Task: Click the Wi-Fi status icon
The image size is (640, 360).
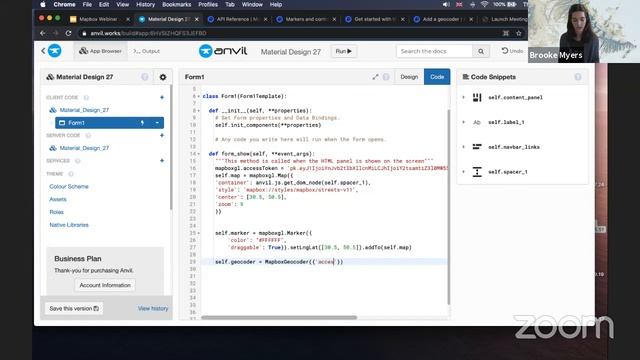Action: (484, 4)
